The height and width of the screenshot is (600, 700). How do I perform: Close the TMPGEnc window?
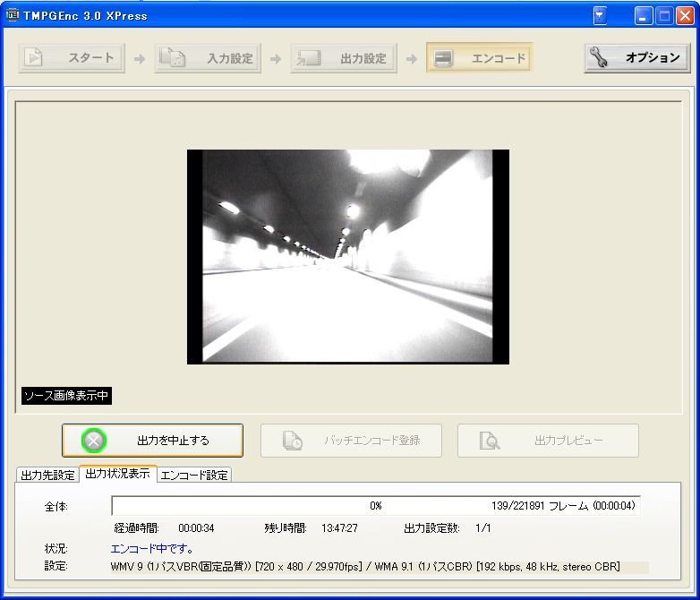click(x=685, y=16)
